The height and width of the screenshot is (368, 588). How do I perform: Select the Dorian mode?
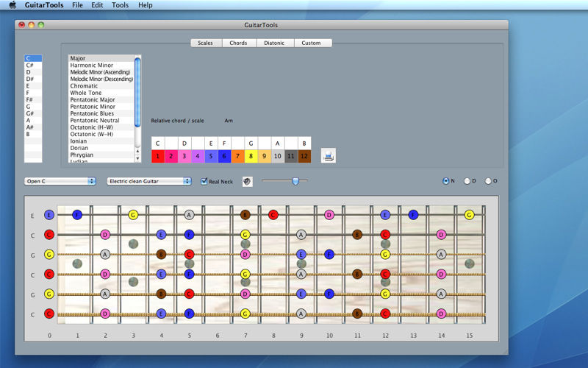click(x=101, y=148)
